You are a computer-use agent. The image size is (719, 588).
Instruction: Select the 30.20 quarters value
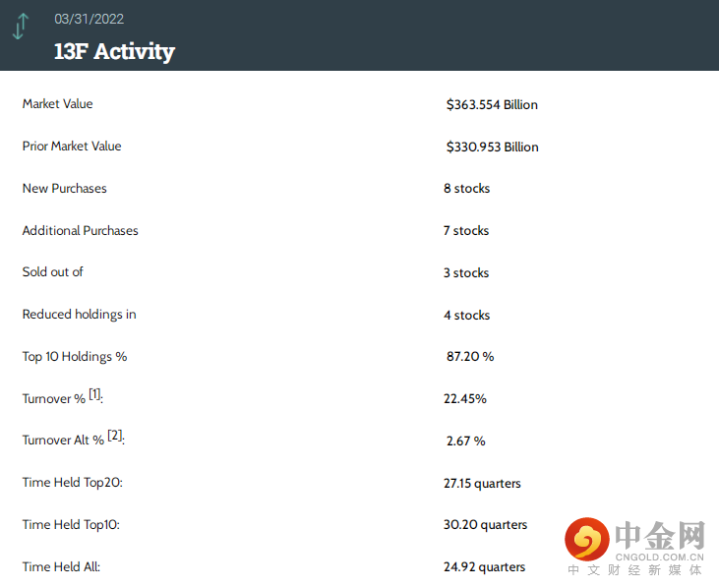(485, 525)
